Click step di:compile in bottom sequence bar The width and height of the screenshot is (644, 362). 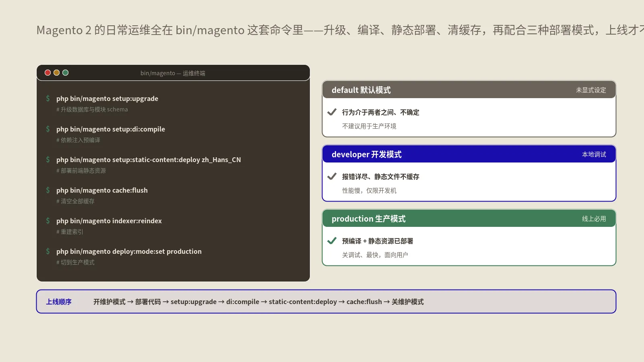(x=243, y=302)
